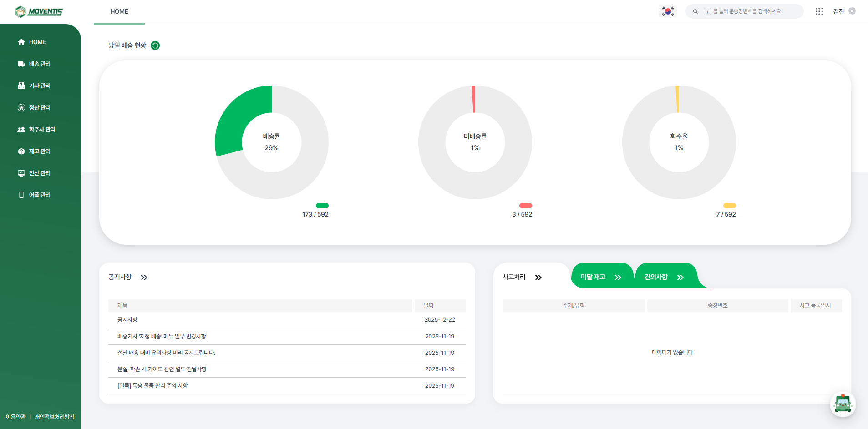
Task: Click the green 배송률 legend swatch
Action: coord(322,206)
